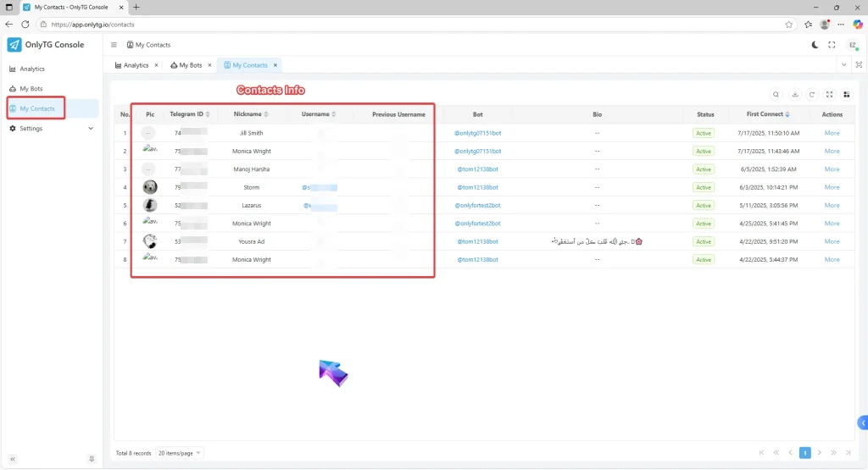Screen dimensions: 868x470
Task: Close the Analytics page tab
Action: (156, 65)
